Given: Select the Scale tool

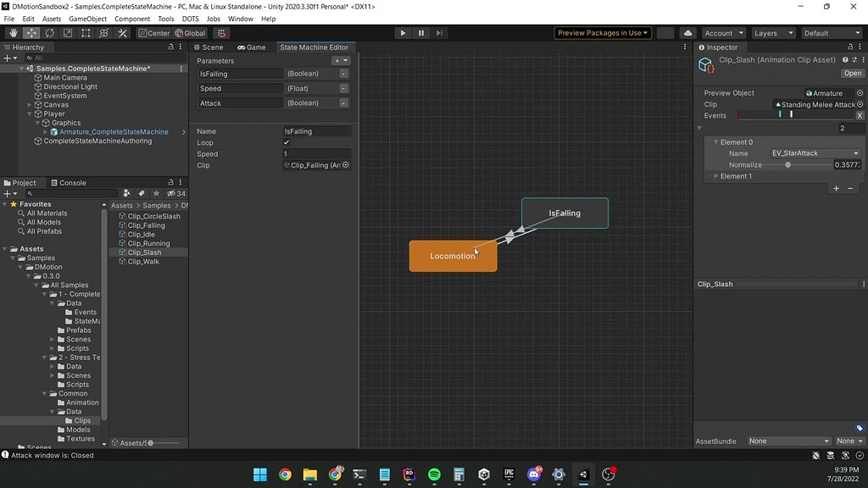Looking at the screenshot, I should click(x=66, y=32).
